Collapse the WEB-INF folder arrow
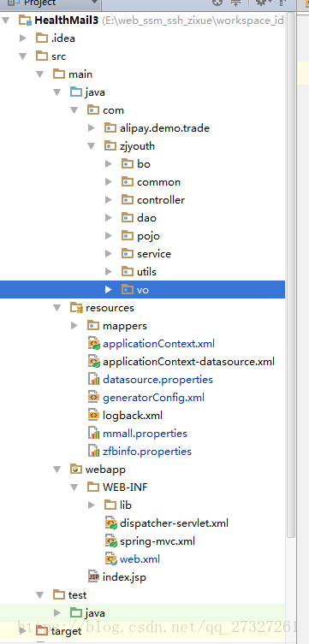309x644 pixels. [x=74, y=487]
